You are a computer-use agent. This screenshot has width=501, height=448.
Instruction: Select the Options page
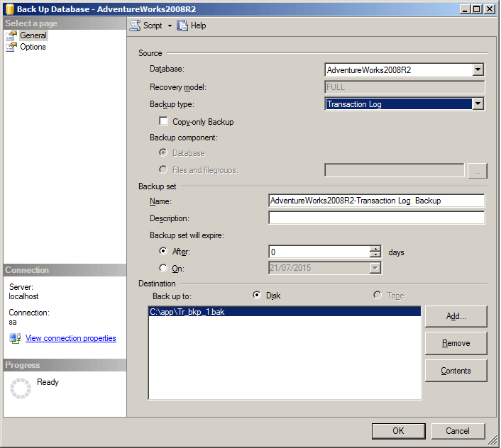[x=33, y=47]
